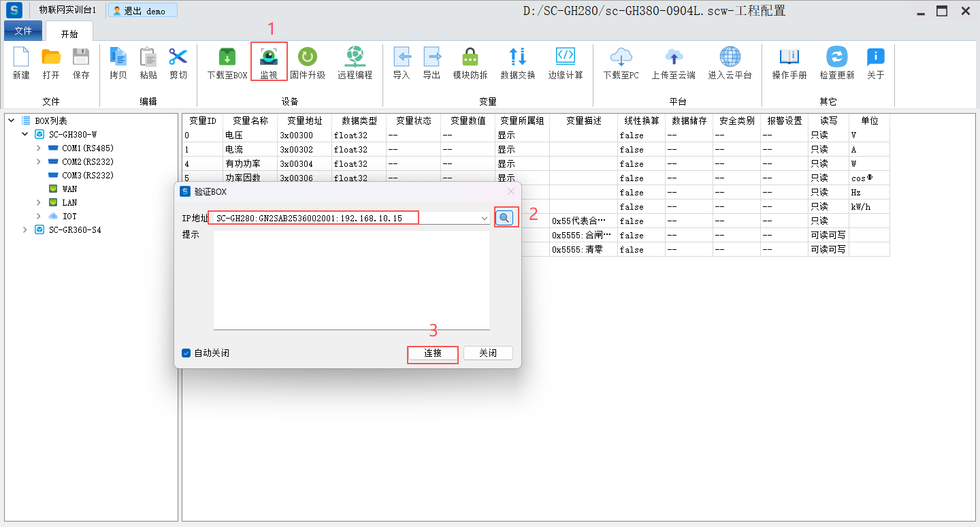Screen dimensions: 980x527
Task: Open the 文件 file menu tab
Action: [x=23, y=31]
